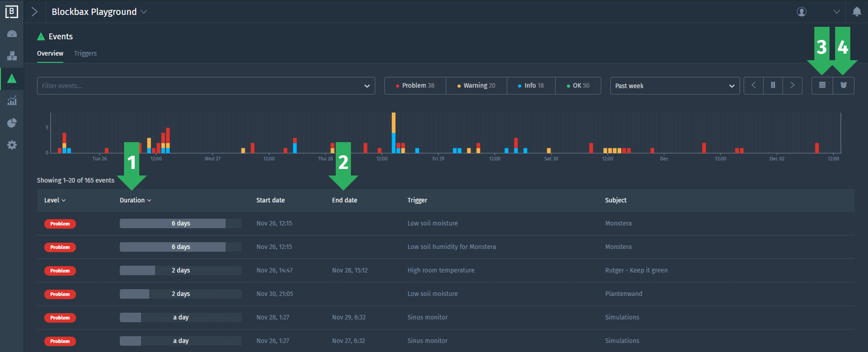Screen dimensions: 868x352
Task: Pause the live events timeline
Action: [773, 85]
